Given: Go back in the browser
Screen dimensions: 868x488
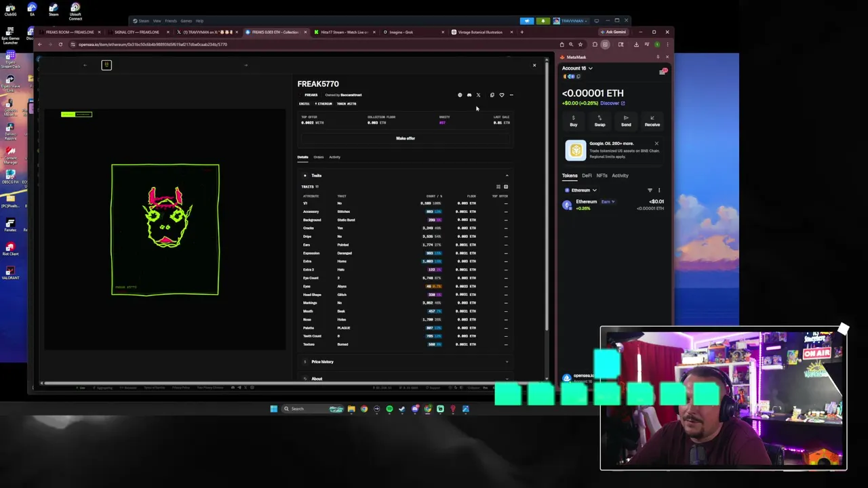Looking at the screenshot, I should pyautogui.click(x=40, y=45).
